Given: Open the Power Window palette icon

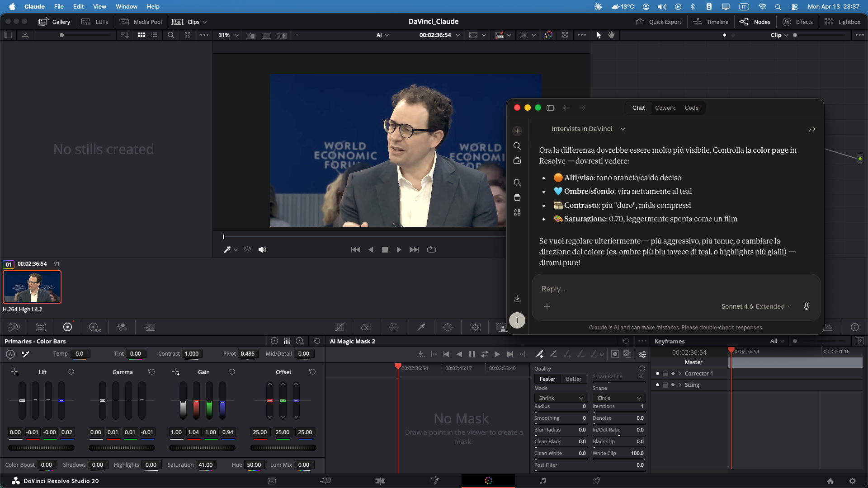Looking at the screenshot, I should [448, 327].
